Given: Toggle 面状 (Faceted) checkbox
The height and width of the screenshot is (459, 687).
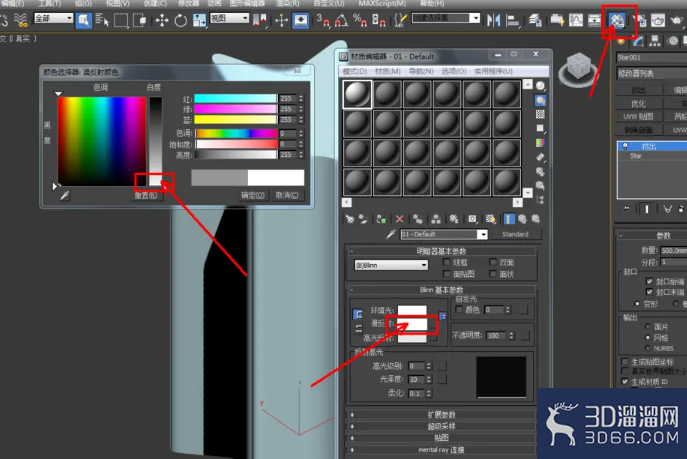Looking at the screenshot, I should click(x=493, y=274).
